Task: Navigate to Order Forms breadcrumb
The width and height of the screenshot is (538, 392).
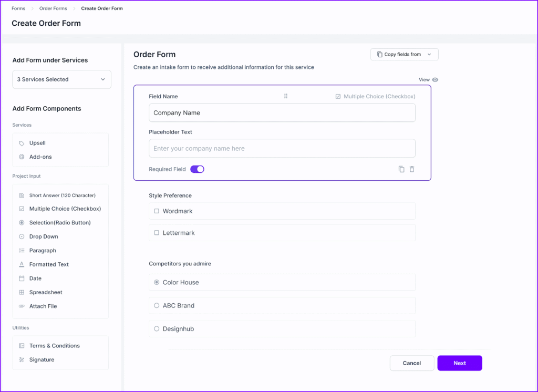Action: tap(53, 8)
